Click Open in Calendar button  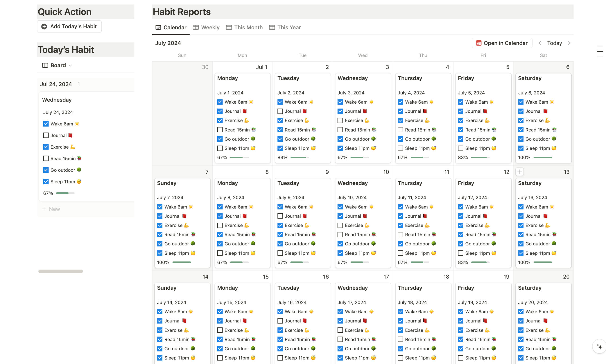coord(502,43)
